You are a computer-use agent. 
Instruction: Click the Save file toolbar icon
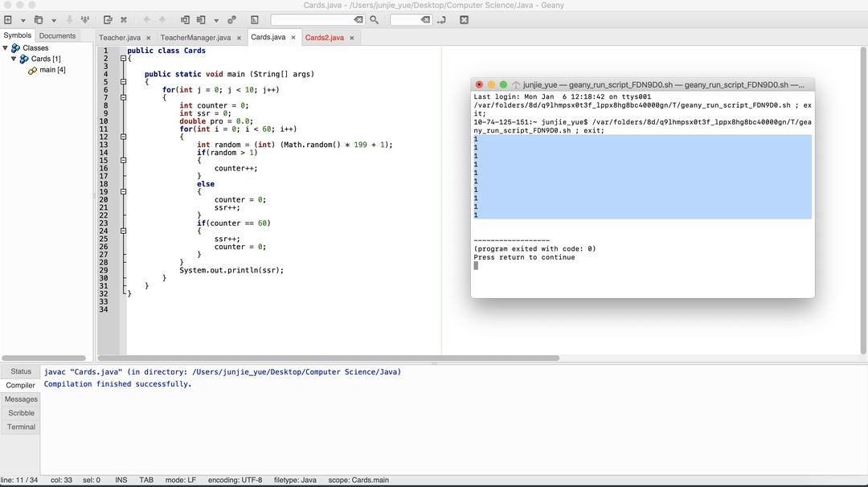[69, 20]
